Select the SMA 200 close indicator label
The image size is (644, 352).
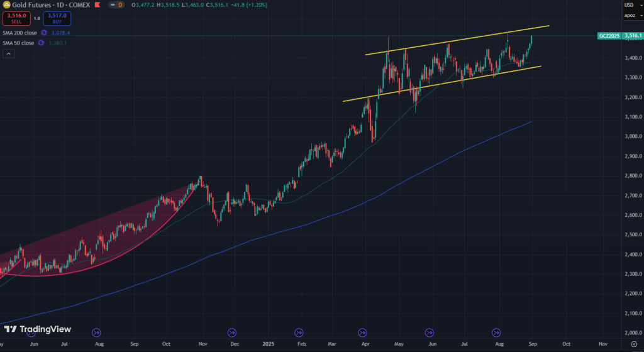(x=19, y=32)
